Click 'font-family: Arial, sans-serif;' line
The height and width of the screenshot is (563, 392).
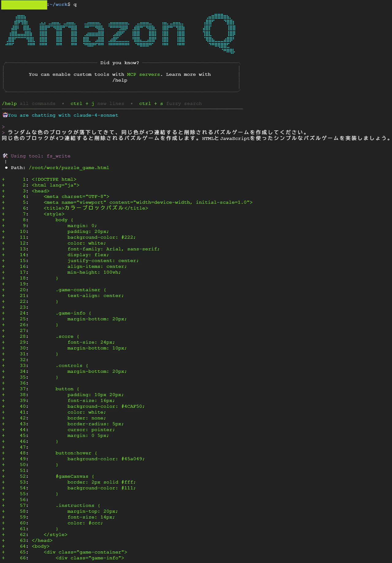pos(113,249)
